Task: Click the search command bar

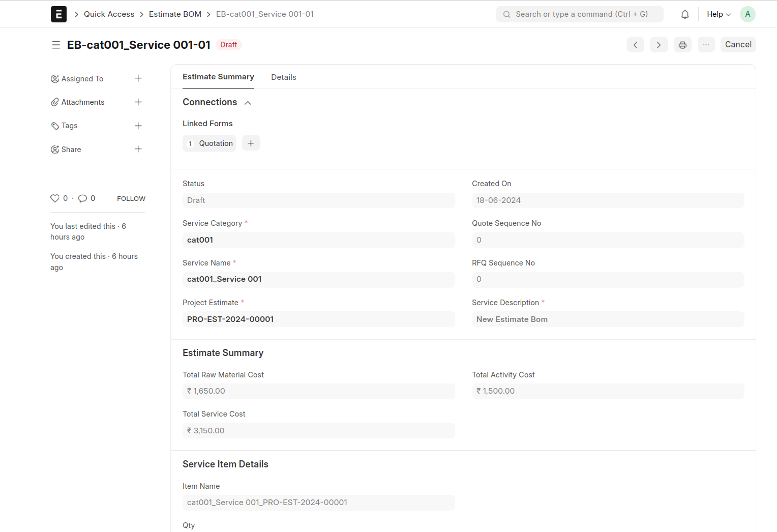Action: coord(579,14)
